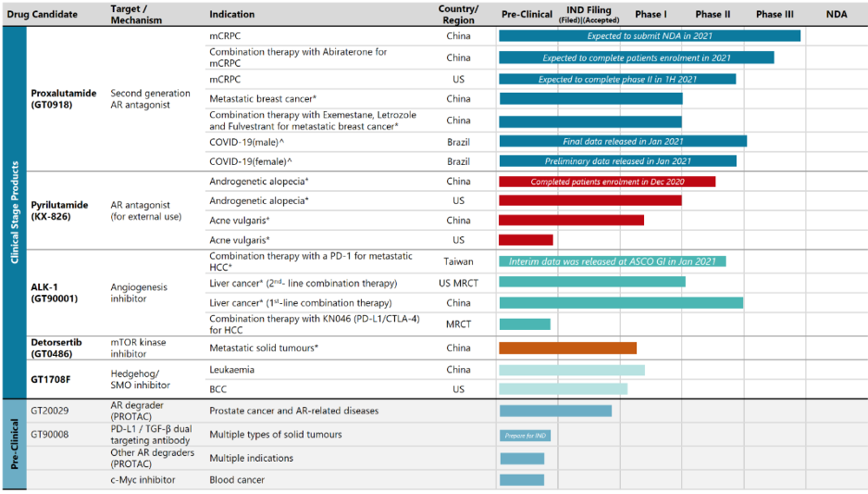Click the 'Expected to submit NDA in 2021' bar
The height and width of the screenshot is (494, 868).
649,36
